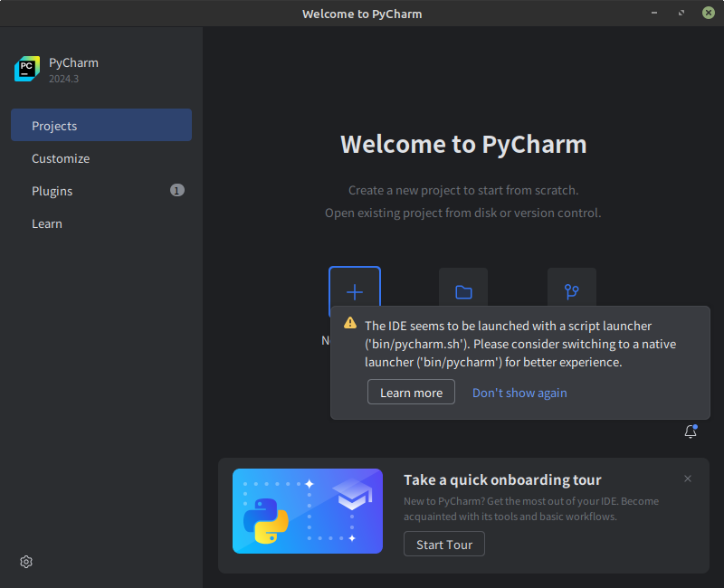
Task: Select the Projects tab
Action: tap(101, 125)
